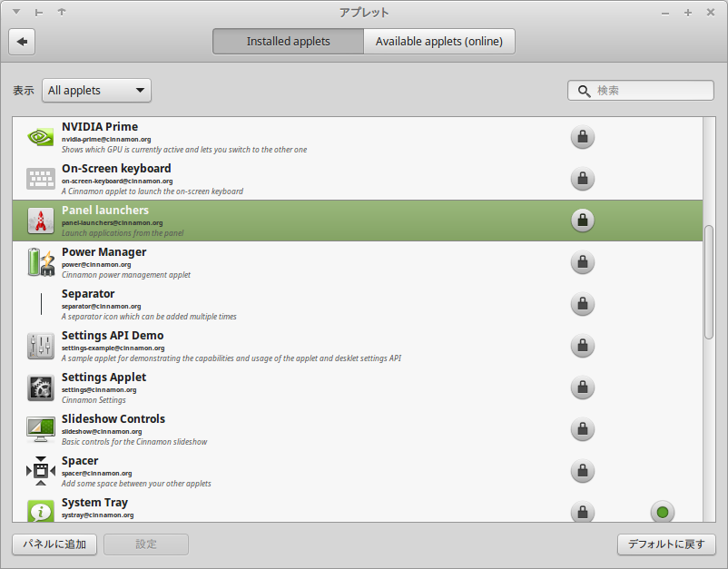The height and width of the screenshot is (569, 728).
Task: Click the lock icon on Settings Applet row
Action: (x=583, y=388)
